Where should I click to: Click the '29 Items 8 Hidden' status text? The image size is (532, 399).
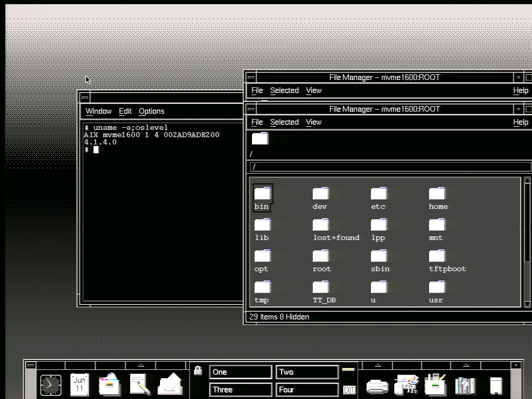tap(279, 317)
